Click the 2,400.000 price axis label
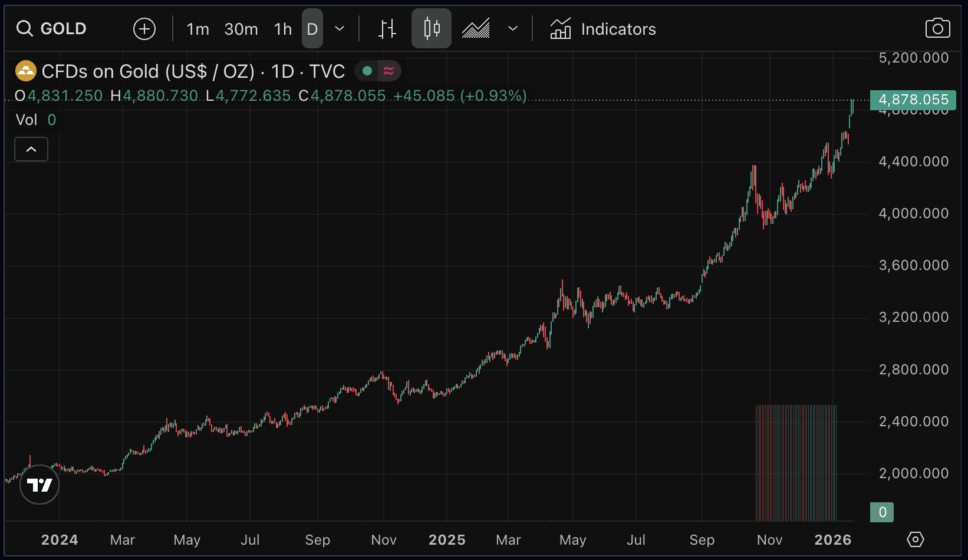This screenshot has width=968, height=560. [x=914, y=421]
